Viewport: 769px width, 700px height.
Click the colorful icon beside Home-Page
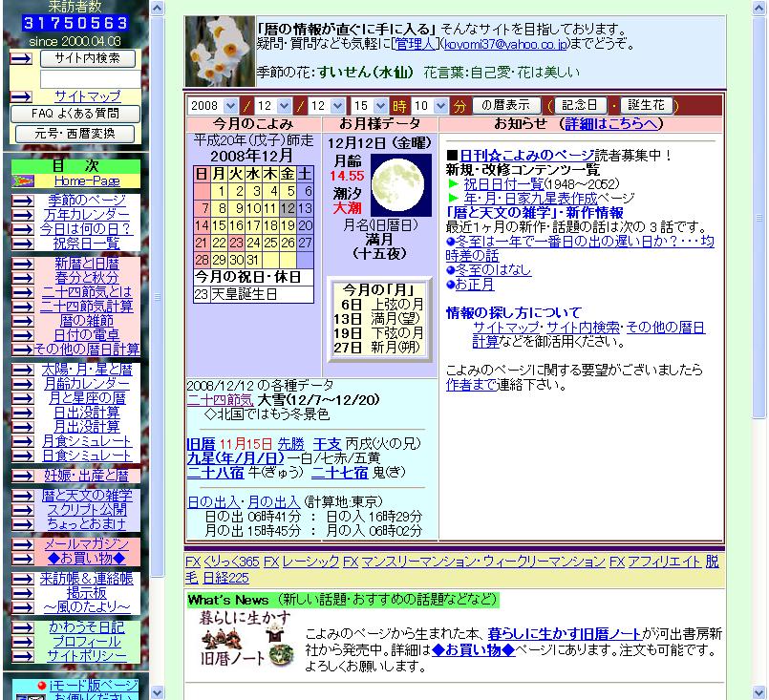point(21,180)
